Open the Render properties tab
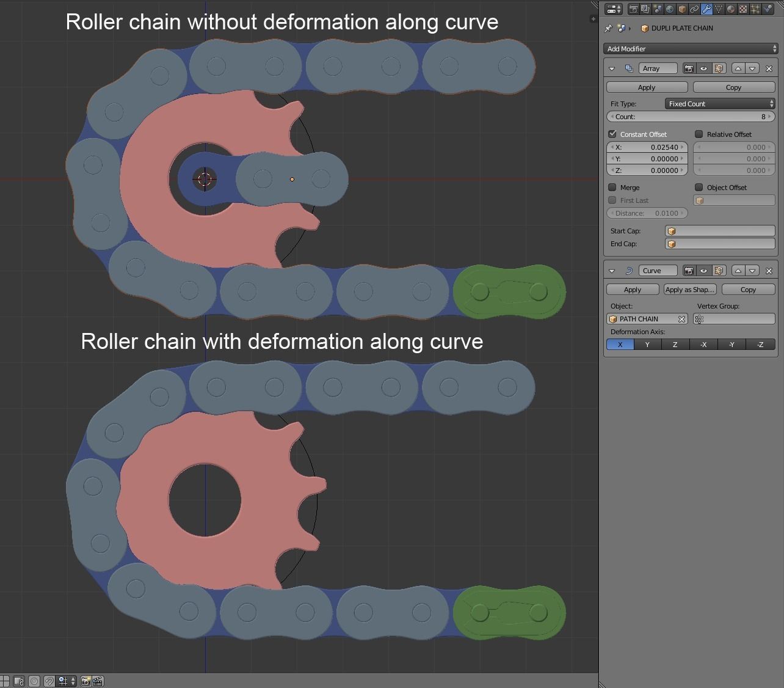 click(634, 9)
